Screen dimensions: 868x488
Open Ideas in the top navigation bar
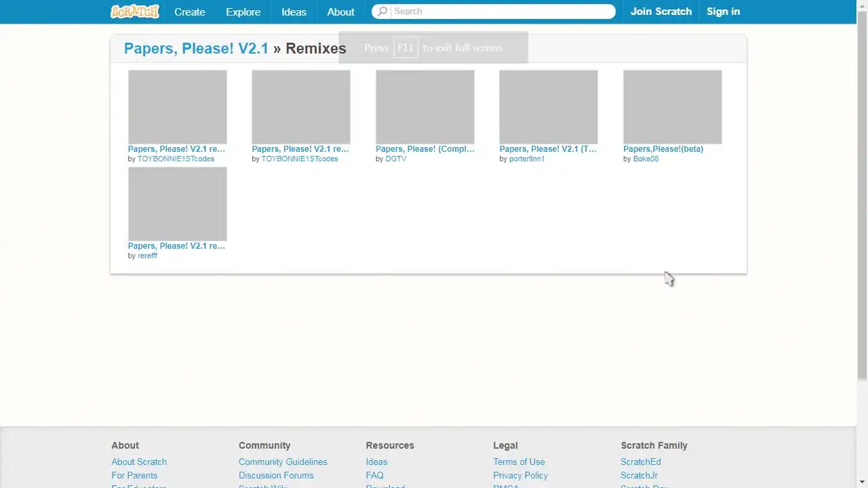coord(294,12)
